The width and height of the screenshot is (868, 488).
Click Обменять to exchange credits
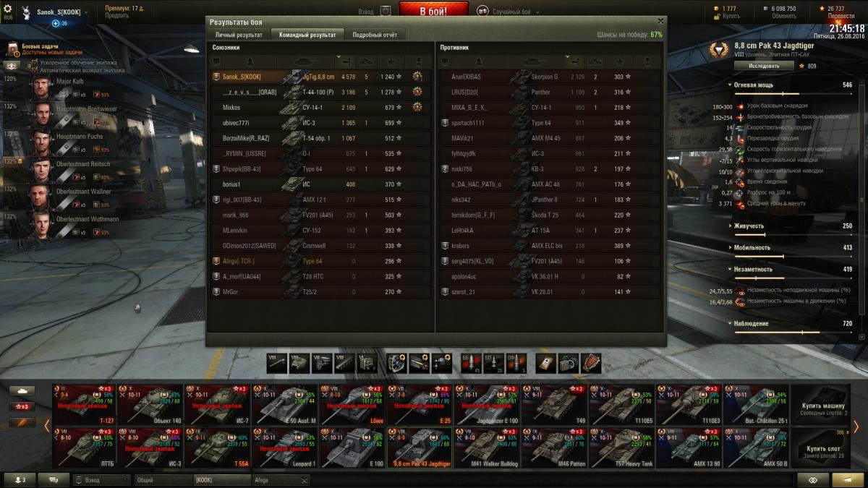pyautogui.click(x=783, y=16)
